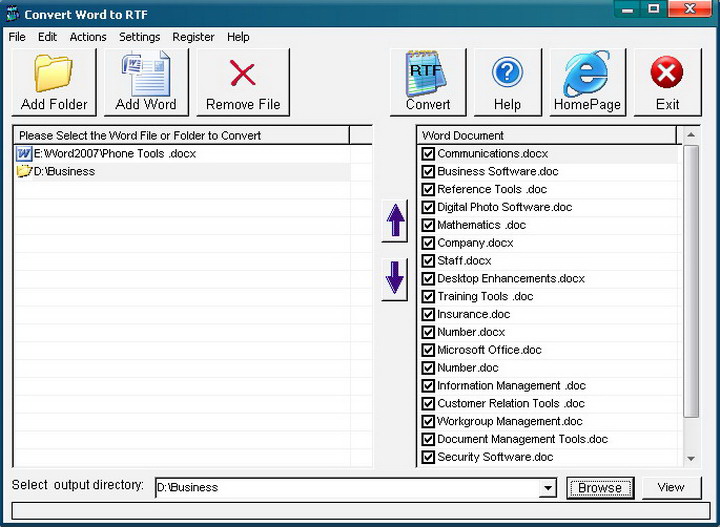Move selected document up with the purple arrow
This screenshot has height=527, width=720.
395,220
